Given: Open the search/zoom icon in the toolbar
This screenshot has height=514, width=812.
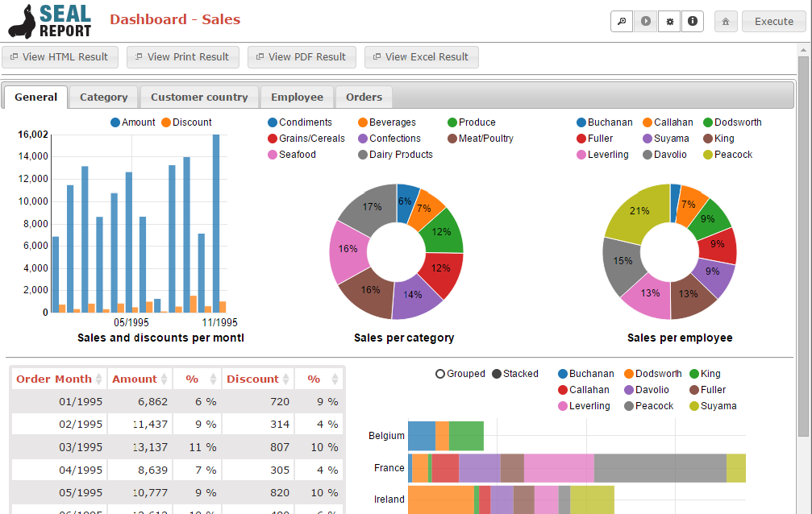Looking at the screenshot, I should [621, 21].
